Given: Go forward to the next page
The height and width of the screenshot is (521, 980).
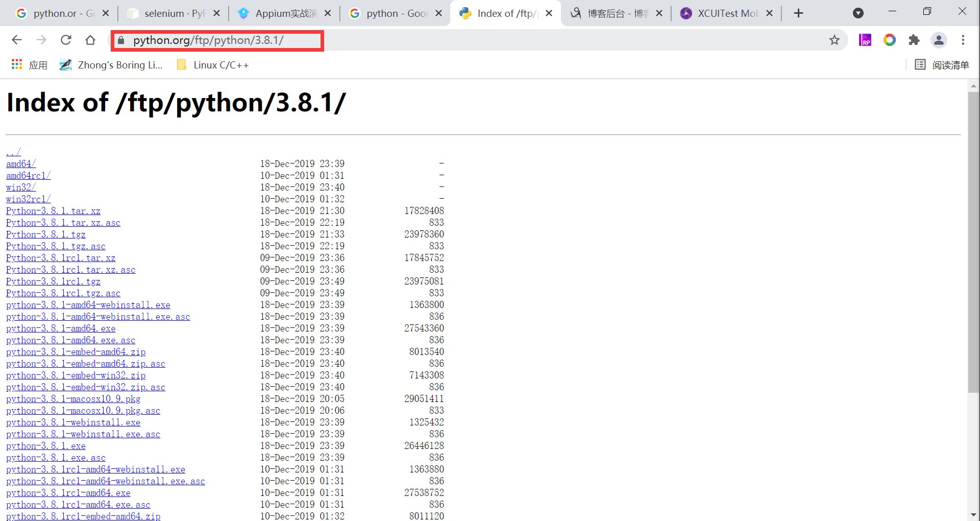Looking at the screenshot, I should coord(41,40).
